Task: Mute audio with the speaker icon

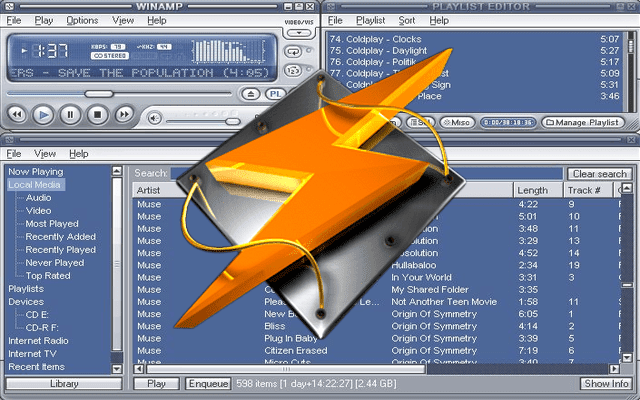Action: tap(155, 118)
